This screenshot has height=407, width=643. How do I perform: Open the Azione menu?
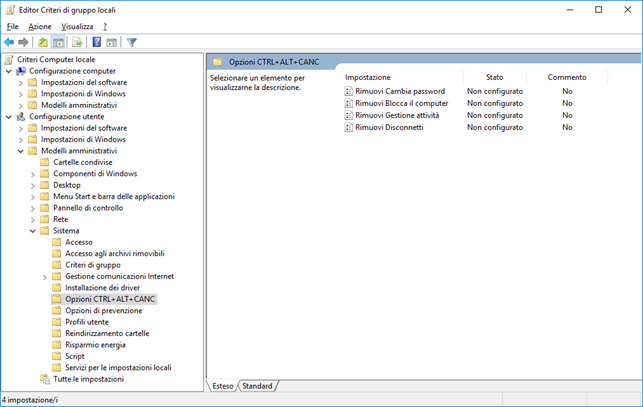tap(40, 26)
